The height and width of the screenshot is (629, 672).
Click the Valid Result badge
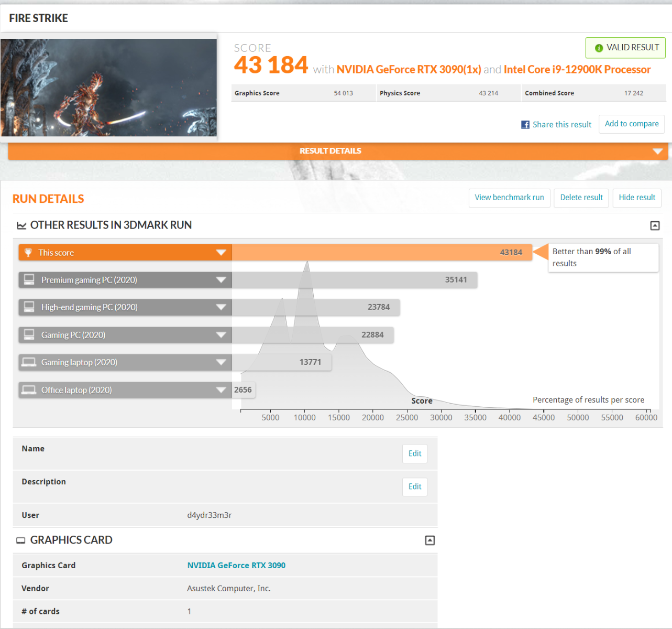625,48
